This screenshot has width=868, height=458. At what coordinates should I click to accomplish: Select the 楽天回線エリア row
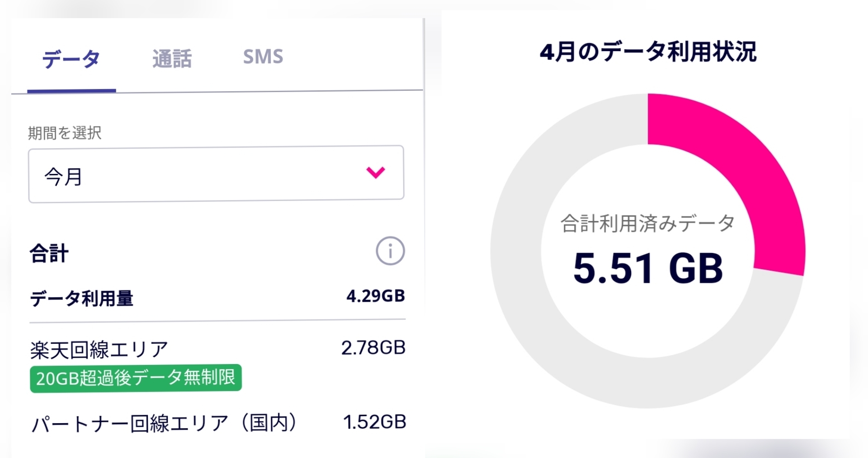99,349
